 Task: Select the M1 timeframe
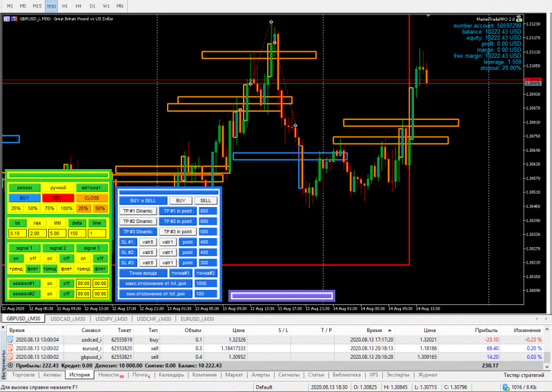click(x=10, y=6)
